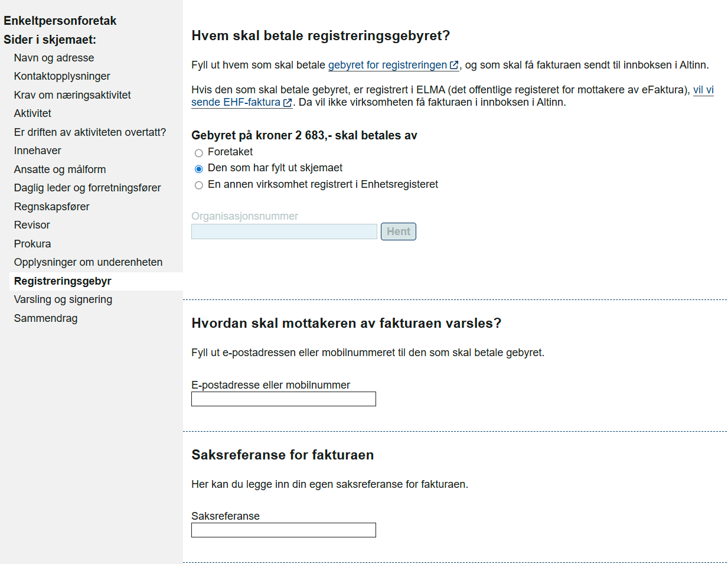Image resolution: width=728 pixels, height=564 pixels.
Task: Select 'En annen virksomhet' radio option
Action: 199,185
